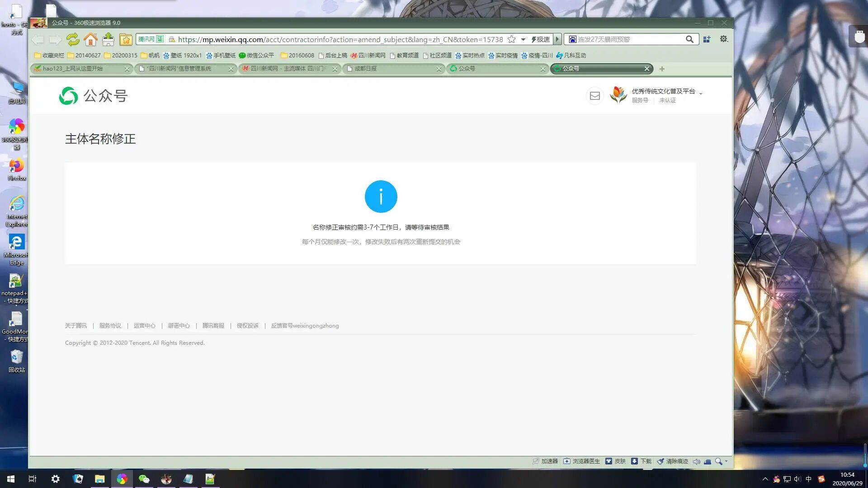
Task: Open the browser settings gear icon
Action: click(x=724, y=39)
